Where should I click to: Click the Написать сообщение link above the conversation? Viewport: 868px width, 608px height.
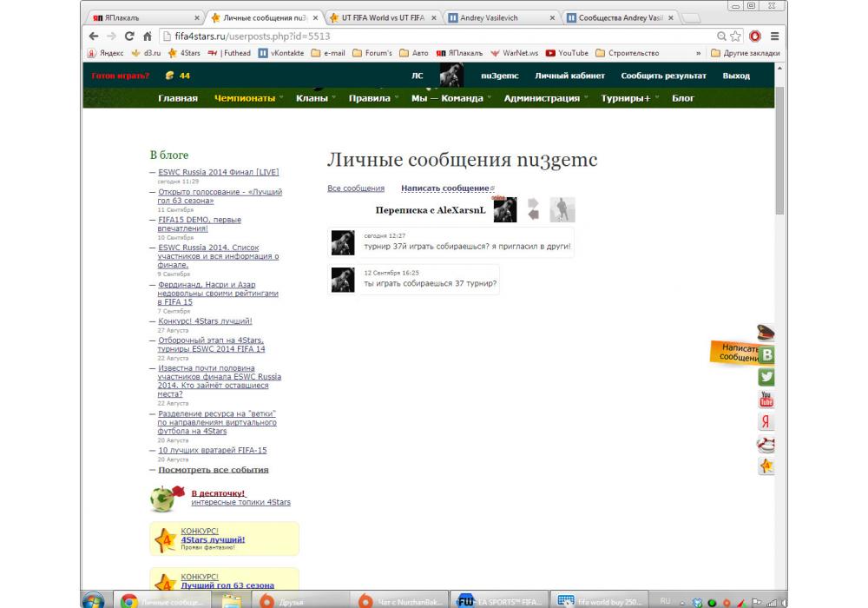445,188
